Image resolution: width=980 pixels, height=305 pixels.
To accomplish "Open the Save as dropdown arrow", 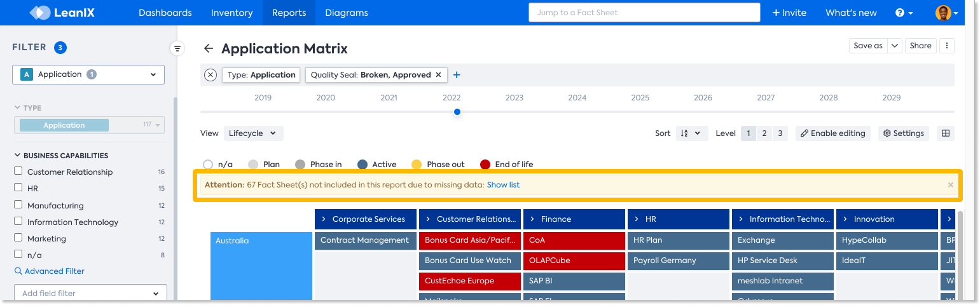I will pyautogui.click(x=895, y=46).
